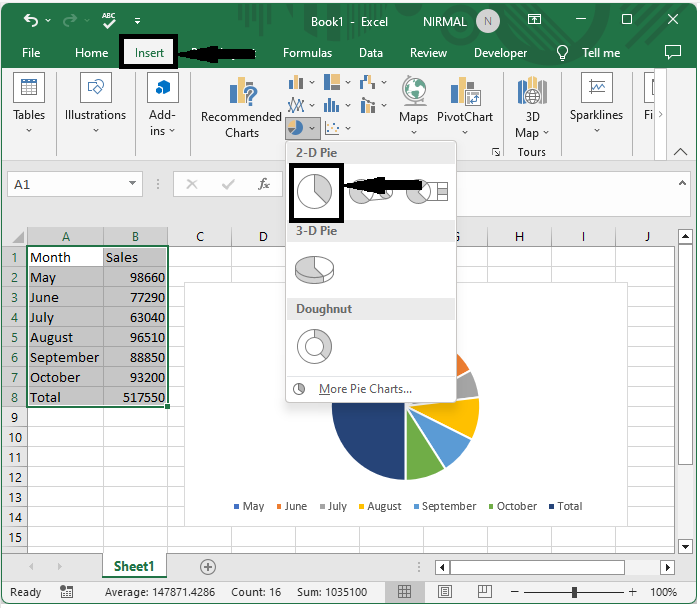Screen dimensions: 700x608
Task: Switch to the Developer tab
Action: (500, 53)
